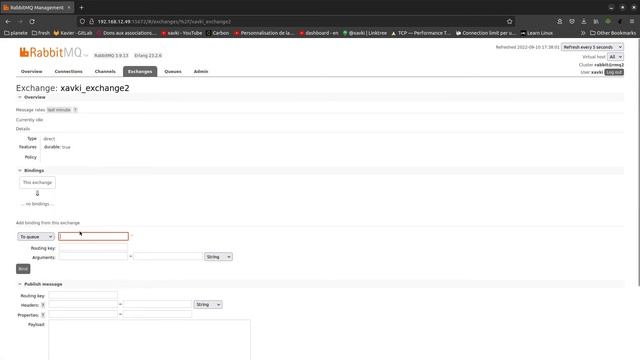This screenshot has width=640, height=360.
Task: Switch to the Connections tab
Action: 69,71
